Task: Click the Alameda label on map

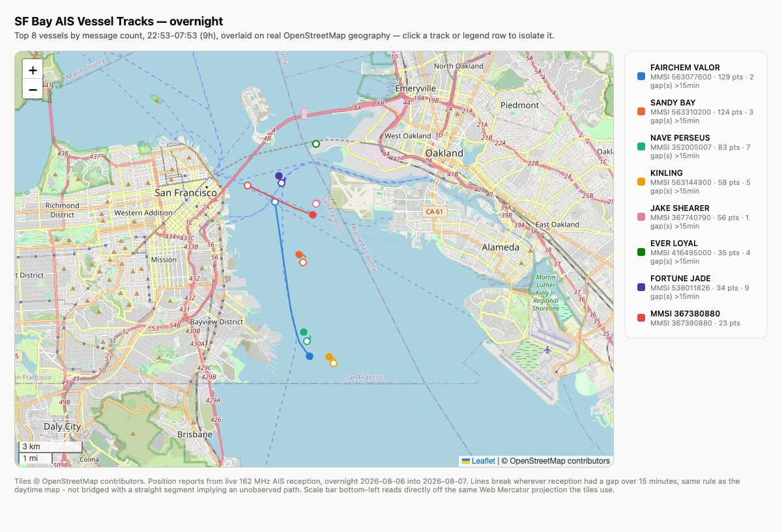Action: [x=500, y=247]
